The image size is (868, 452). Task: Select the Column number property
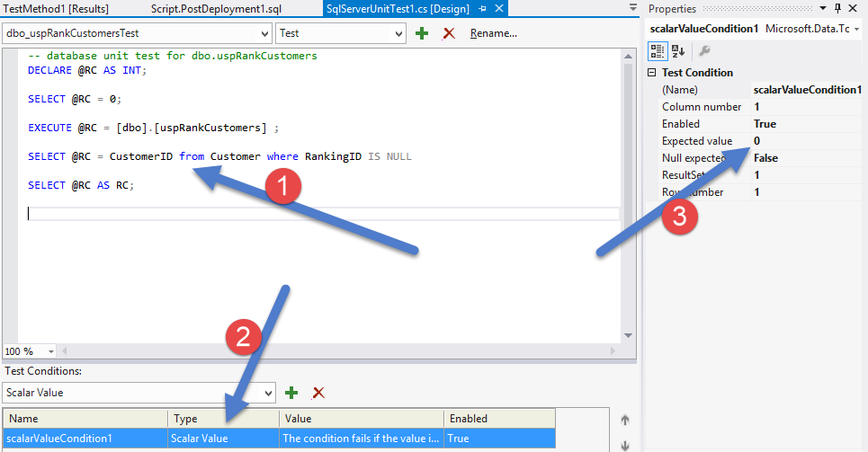(761, 107)
